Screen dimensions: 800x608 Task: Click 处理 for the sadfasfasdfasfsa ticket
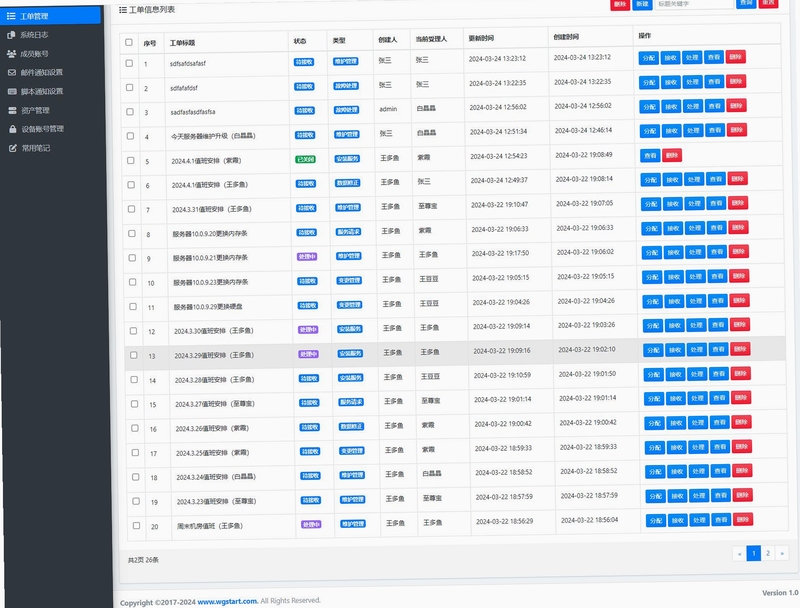coord(693,107)
